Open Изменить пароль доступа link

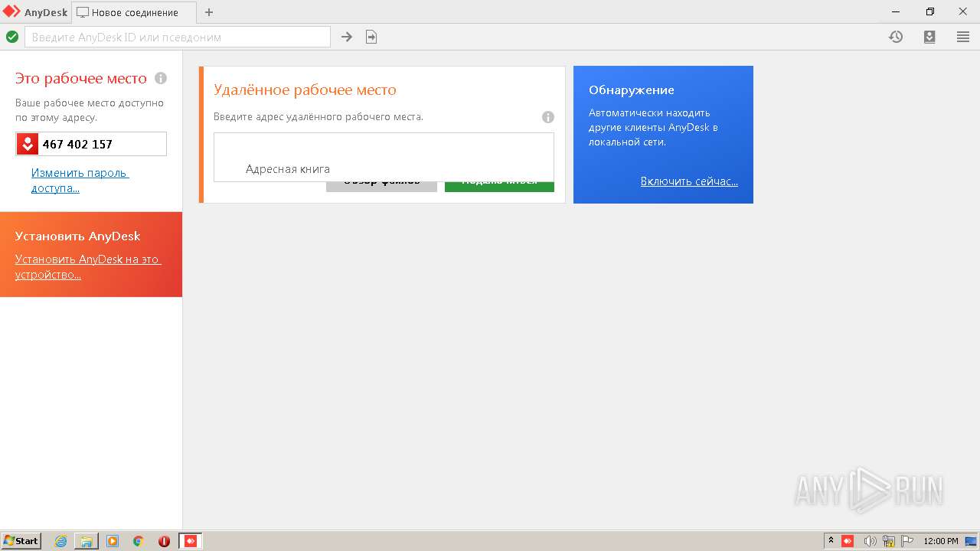(80, 181)
